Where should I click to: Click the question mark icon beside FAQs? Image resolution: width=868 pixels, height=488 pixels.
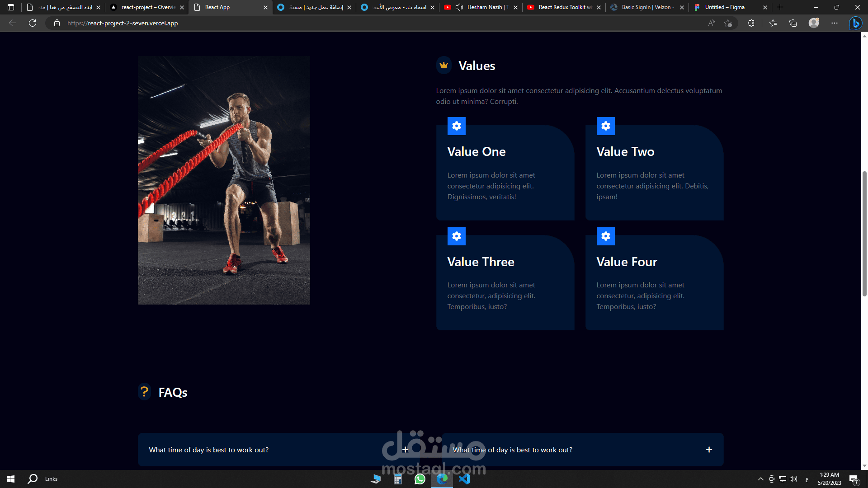(x=144, y=392)
